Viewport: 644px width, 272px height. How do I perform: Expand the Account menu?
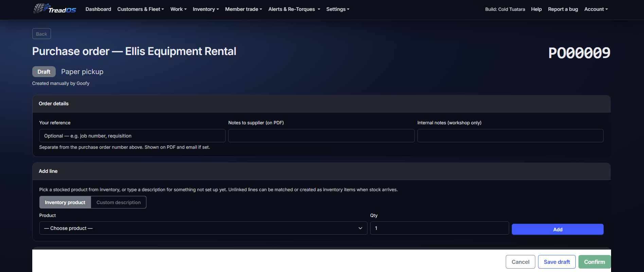(596, 9)
